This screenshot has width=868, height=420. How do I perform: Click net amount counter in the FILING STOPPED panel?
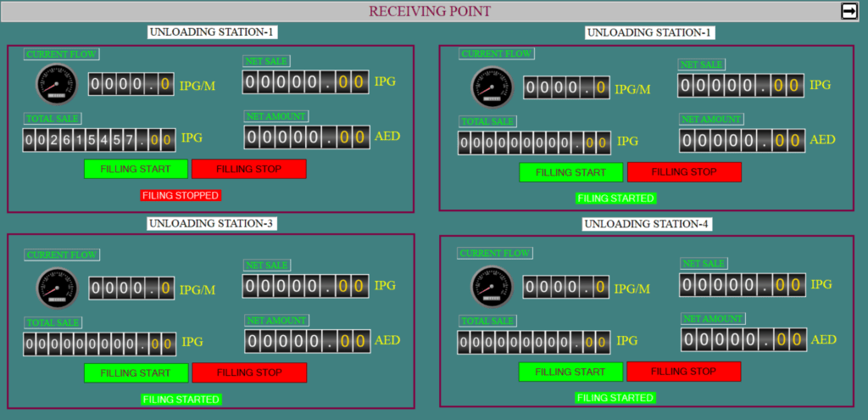(x=307, y=137)
